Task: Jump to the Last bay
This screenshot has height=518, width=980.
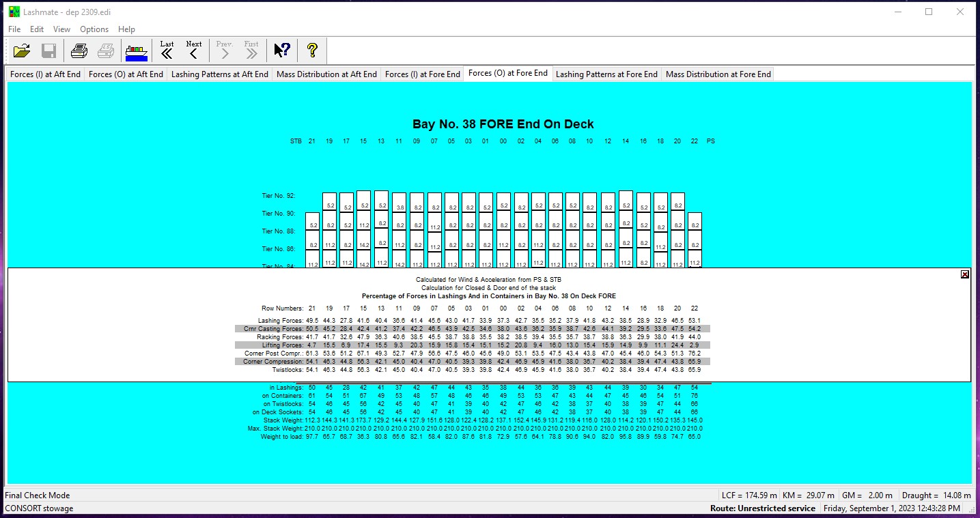Action: [x=167, y=51]
